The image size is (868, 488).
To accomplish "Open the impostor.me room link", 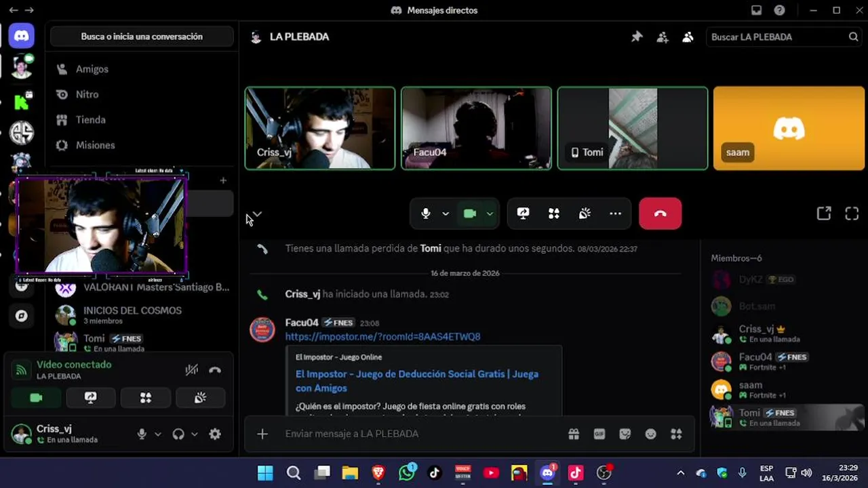I will 382,336.
